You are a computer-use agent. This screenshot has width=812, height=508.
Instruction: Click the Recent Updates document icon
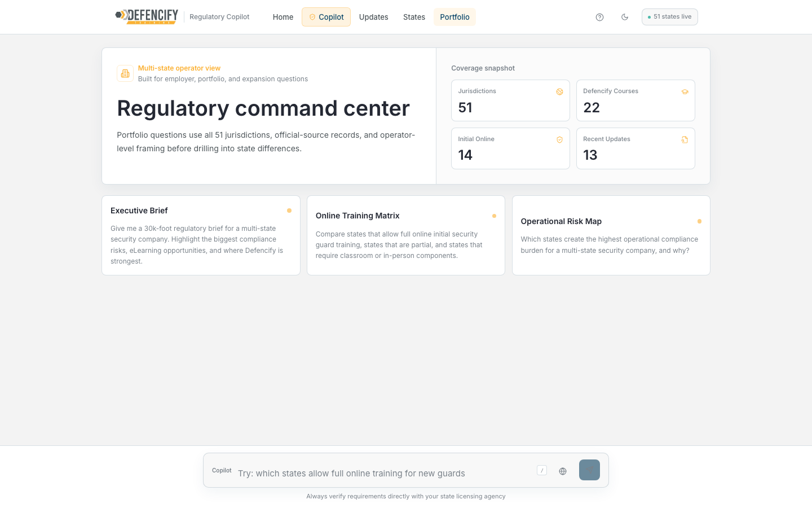(685, 139)
